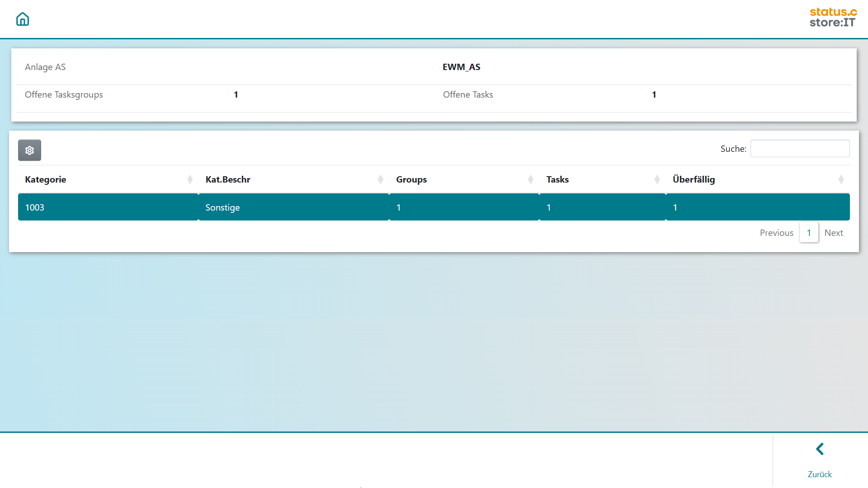Sort table by Kategorie sort arrows

(x=190, y=179)
